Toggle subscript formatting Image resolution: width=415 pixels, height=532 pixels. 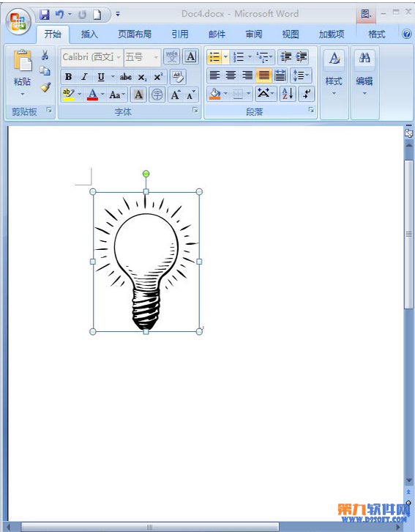click(x=142, y=77)
